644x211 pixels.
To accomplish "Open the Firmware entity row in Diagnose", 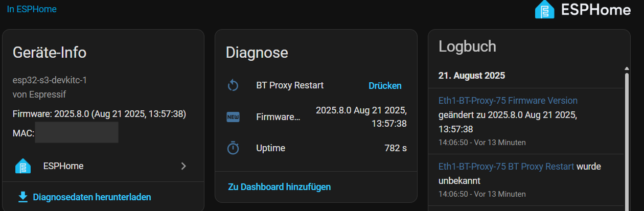I will coord(278,117).
